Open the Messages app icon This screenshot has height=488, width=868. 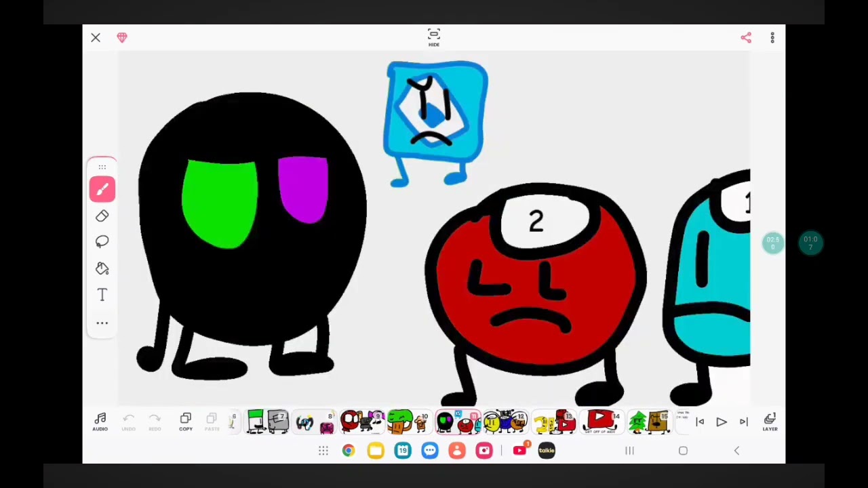pyautogui.click(x=429, y=451)
